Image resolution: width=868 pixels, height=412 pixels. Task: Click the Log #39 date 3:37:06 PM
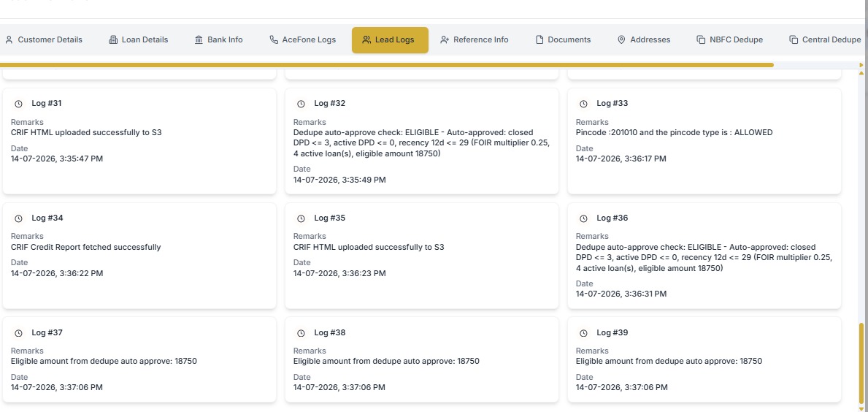click(x=622, y=388)
